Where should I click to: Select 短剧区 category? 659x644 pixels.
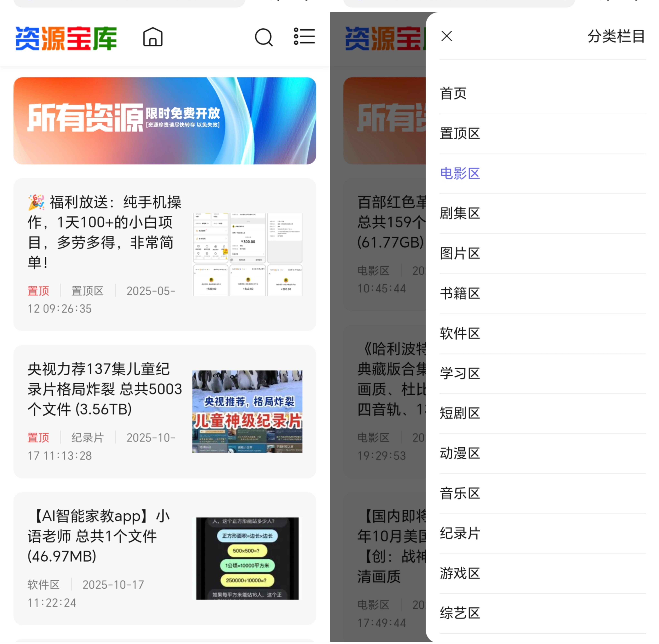[x=459, y=413]
